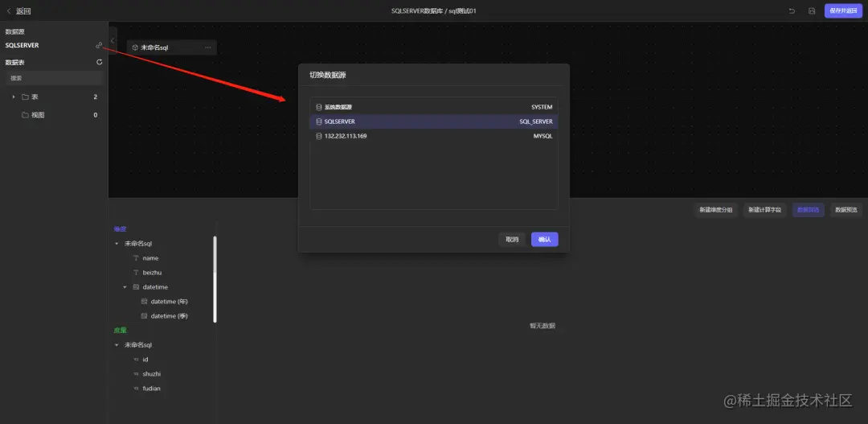Click database icon beside 系统数据源
The height and width of the screenshot is (424, 868).
[x=318, y=107]
